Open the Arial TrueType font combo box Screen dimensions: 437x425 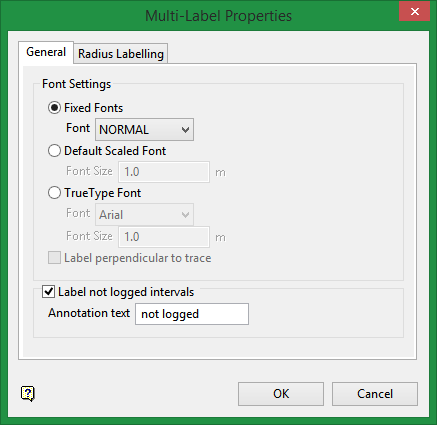click(144, 215)
